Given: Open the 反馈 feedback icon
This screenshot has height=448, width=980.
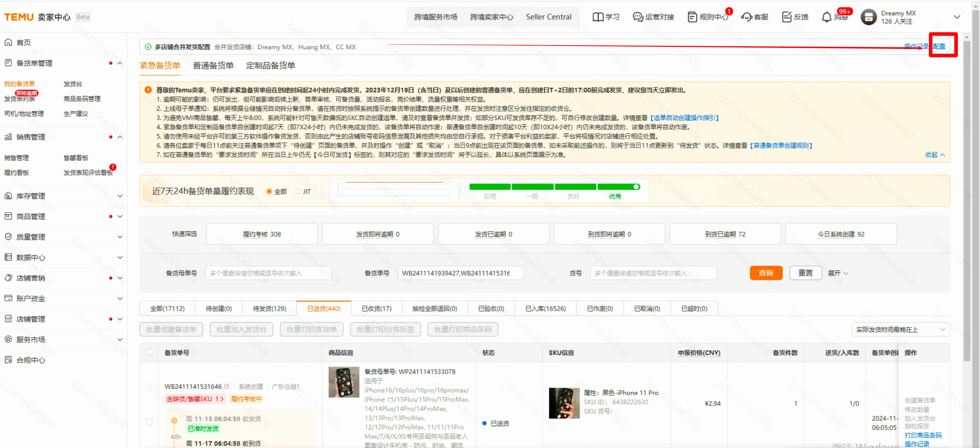Looking at the screenshot, I should (x=786, y=17).
